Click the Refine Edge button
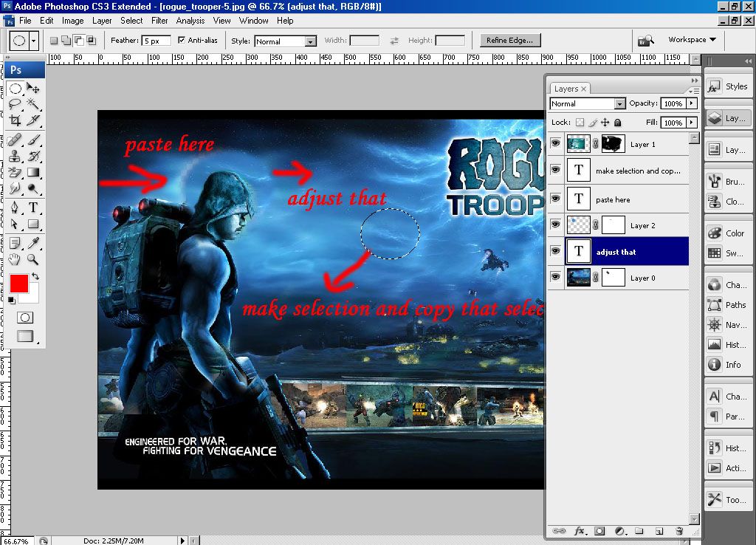Screen dimensions: 756x545 pos(509,40)
